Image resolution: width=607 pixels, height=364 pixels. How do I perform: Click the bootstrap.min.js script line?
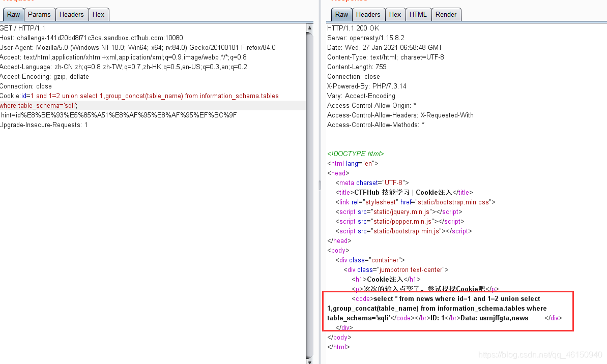[x=404, y=231]
